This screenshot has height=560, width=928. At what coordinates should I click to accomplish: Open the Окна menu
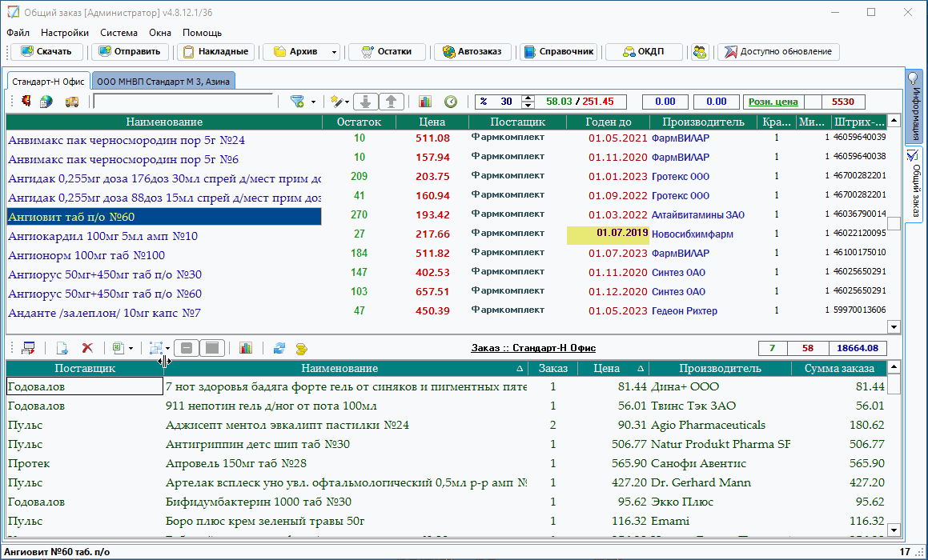160,33
